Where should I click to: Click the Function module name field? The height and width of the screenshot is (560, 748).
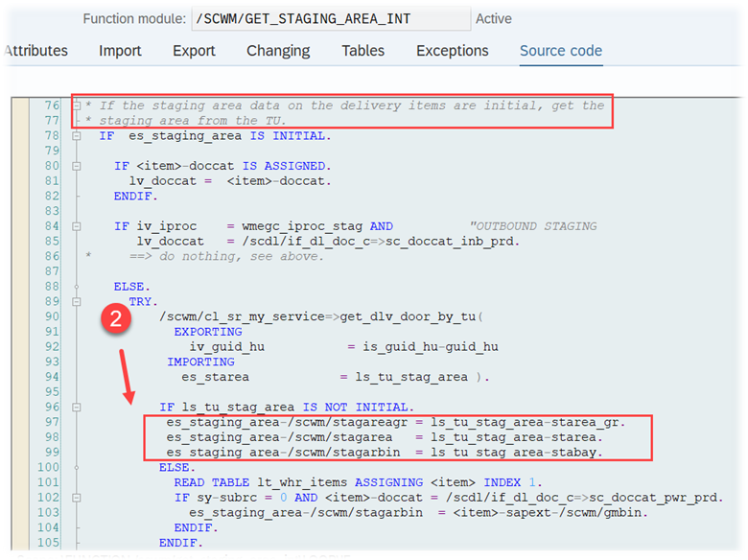[x=331, y=18]
